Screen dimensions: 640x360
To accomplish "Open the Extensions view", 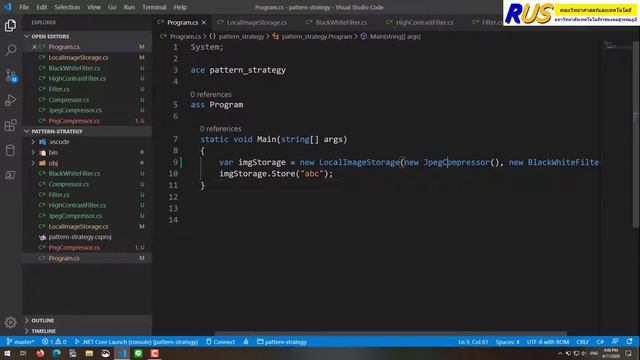I will coord(10,125).
